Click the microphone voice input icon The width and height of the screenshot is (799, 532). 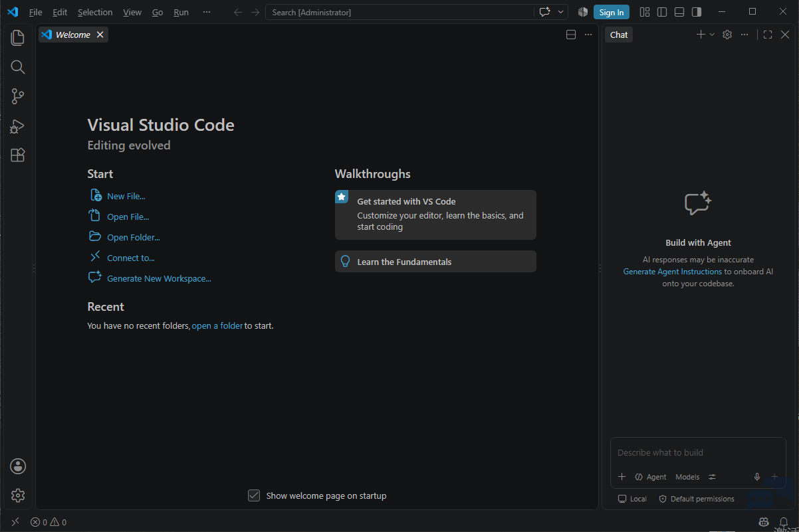757,477
